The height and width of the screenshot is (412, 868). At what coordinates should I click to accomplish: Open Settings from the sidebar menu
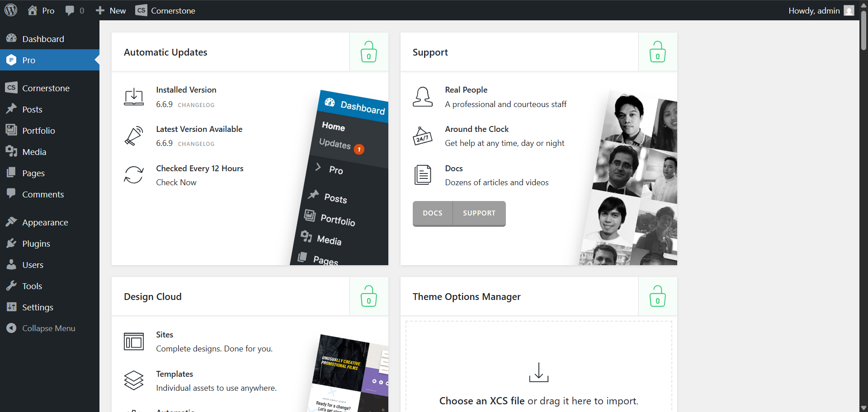coord(38,307)
